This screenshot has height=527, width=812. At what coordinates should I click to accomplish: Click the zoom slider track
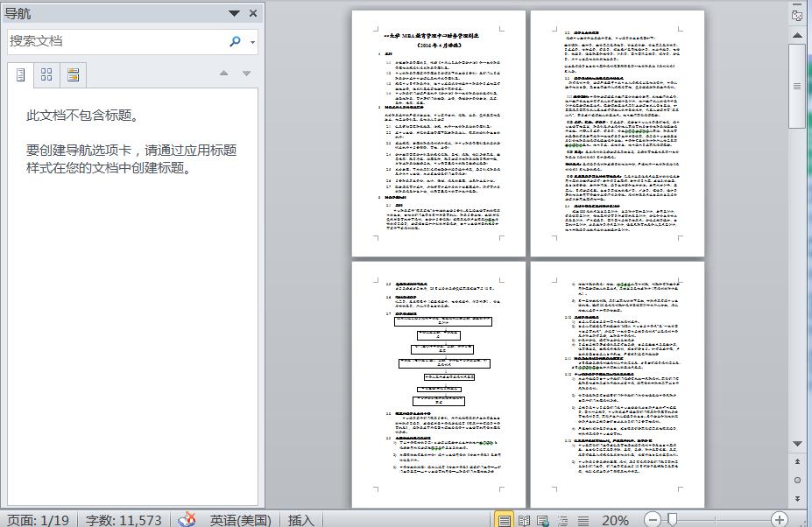coord(727,520)
